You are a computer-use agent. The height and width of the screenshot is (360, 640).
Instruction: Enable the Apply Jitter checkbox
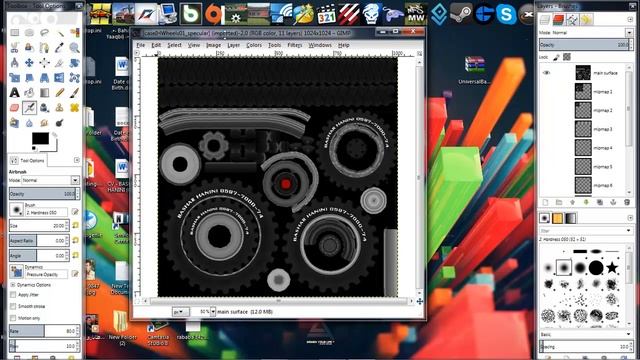[13, 295]
